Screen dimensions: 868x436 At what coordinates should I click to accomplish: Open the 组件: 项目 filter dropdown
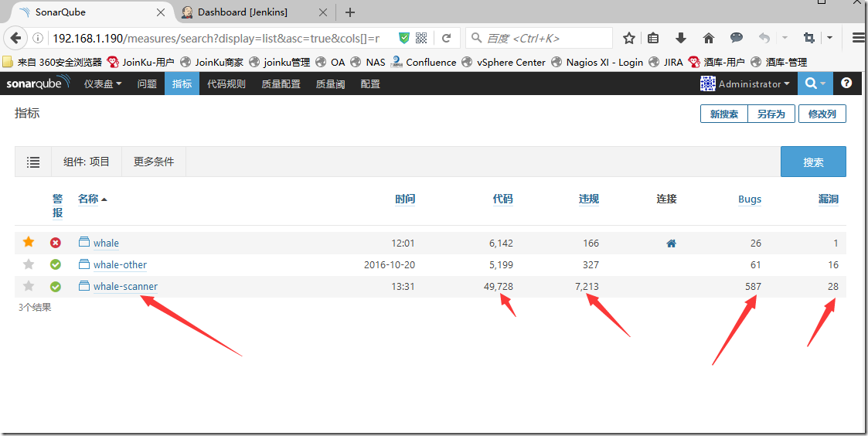[87, 162]
